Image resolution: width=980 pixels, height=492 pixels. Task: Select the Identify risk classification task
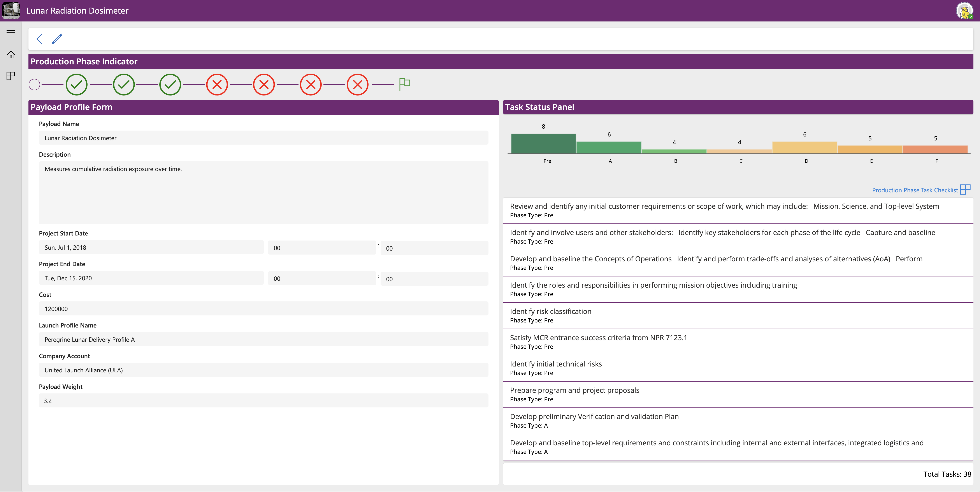pos(550,311)
